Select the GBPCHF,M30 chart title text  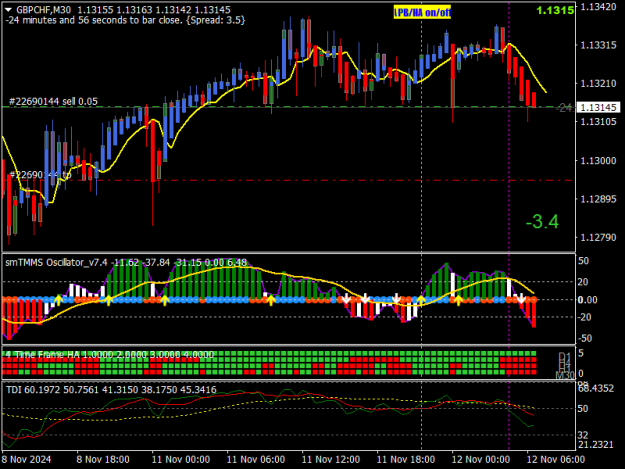coord(45,10)
